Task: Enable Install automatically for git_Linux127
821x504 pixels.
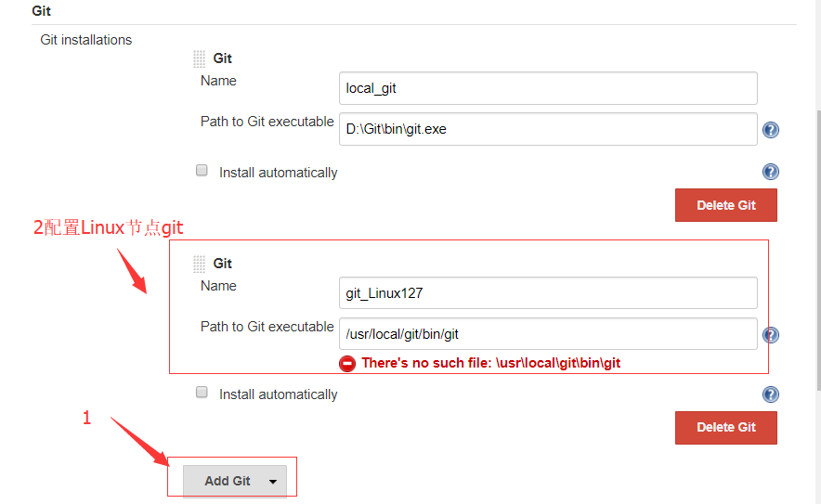Action: (202, 393)
